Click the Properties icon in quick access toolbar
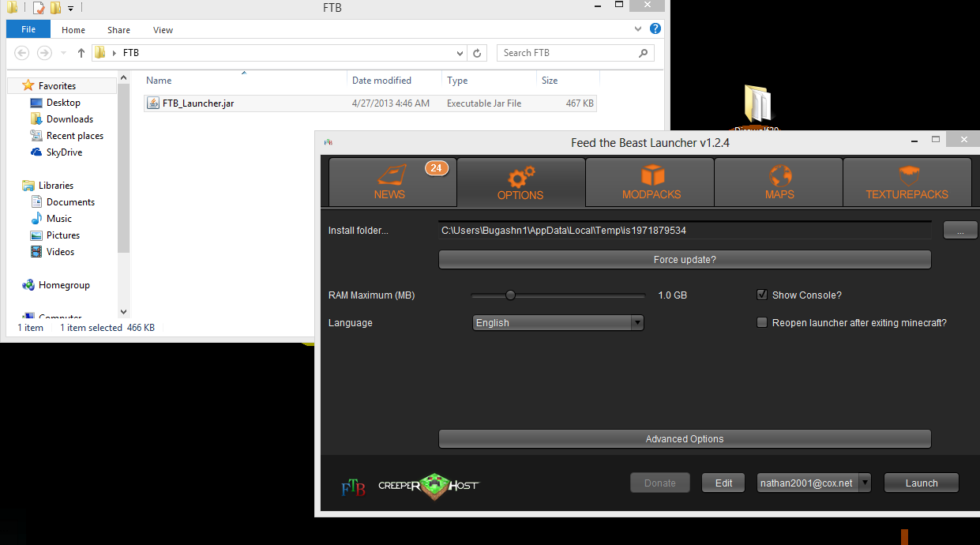Viewport: 980px width, 545px height. point(38,8)
